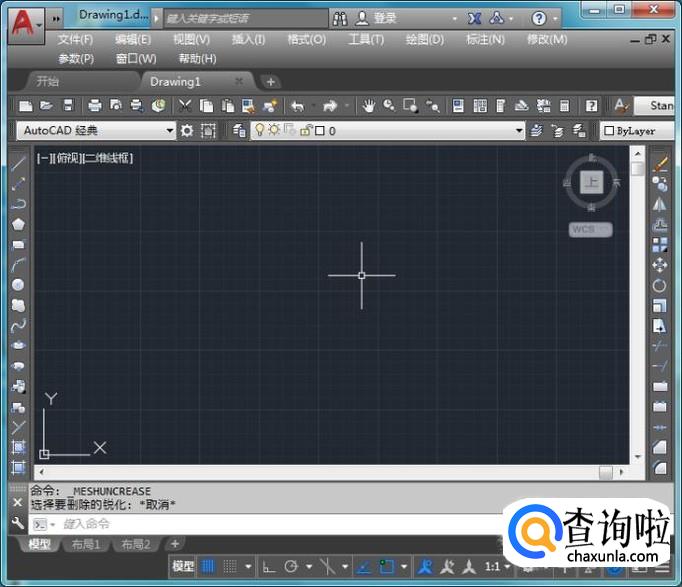Click the Print icon in toolbar

pos(94,105)
